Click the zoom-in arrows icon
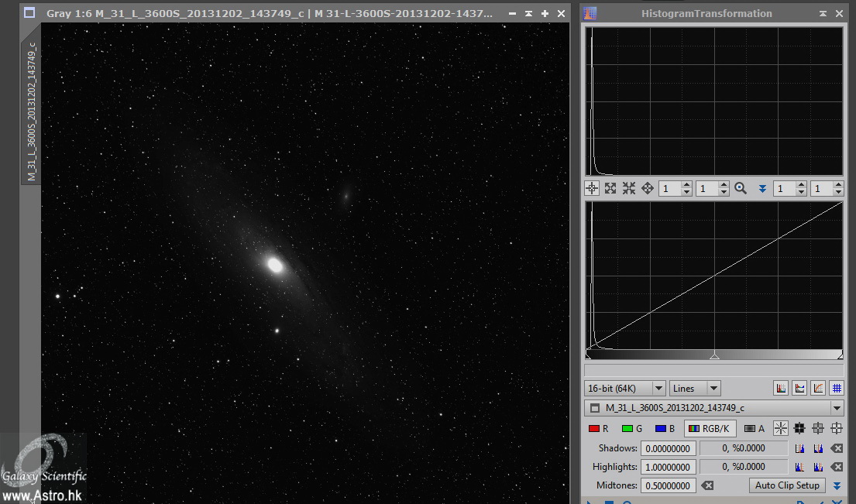The width and height of the screenshot is (856, 504). click(x=610, y=188)
